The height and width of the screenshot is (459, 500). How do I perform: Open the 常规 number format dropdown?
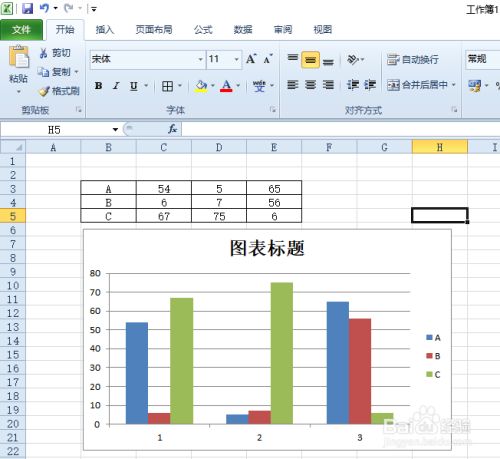pos(483,59)
